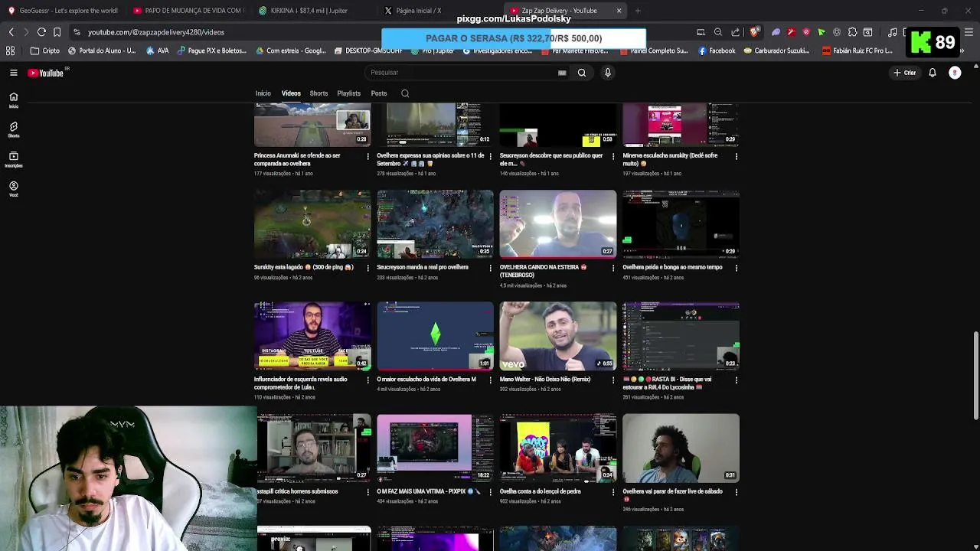Click the browser address bar URL

(x=155, y=32)
